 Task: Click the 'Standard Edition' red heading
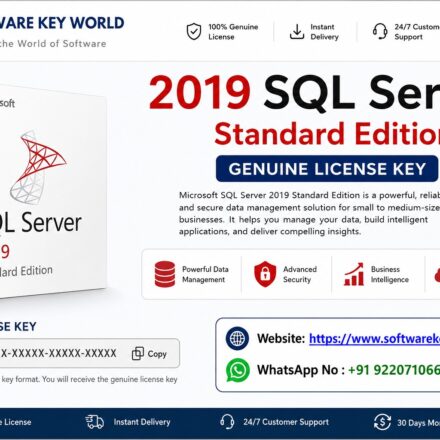(327, 134)
